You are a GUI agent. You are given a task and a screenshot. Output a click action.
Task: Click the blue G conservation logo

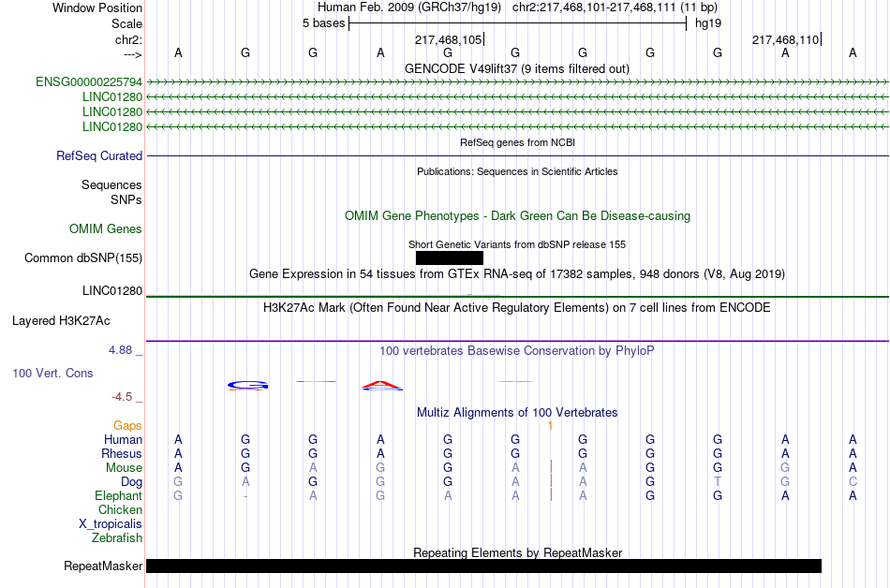point(247,386)
